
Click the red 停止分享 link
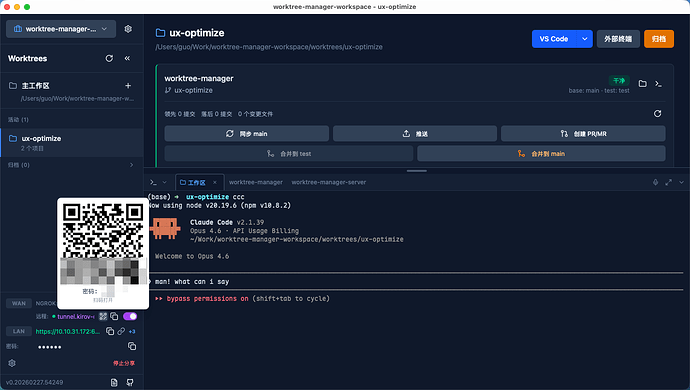124,363
